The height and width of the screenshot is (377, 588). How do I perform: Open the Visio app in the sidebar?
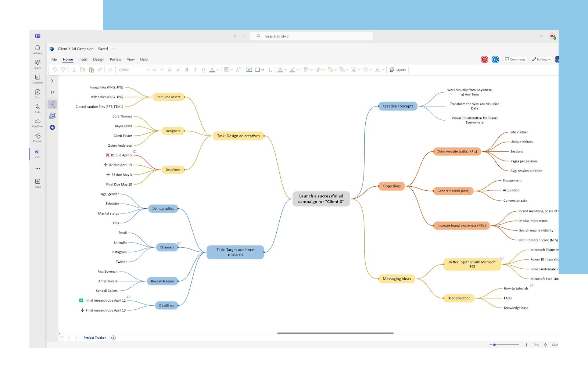pos(37,154)
